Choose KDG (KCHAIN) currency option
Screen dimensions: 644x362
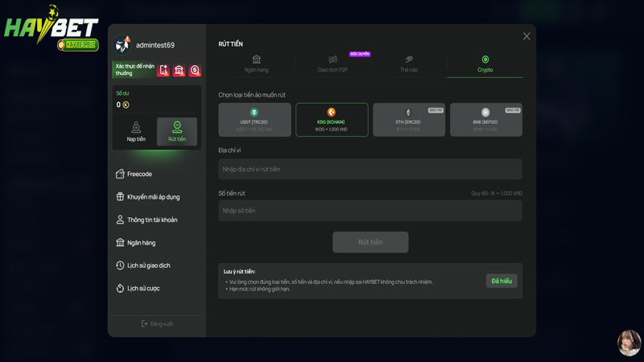coord(332,120)
